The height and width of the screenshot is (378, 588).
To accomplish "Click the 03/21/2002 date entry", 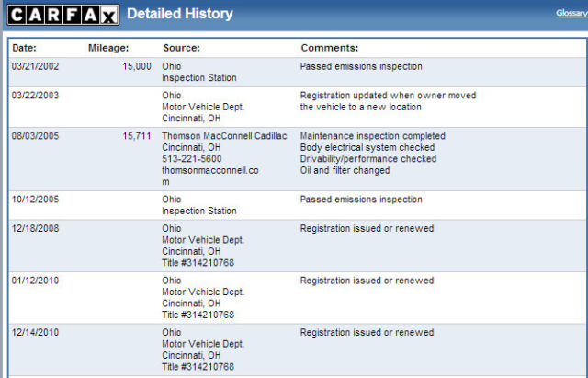I will (35, 66).
